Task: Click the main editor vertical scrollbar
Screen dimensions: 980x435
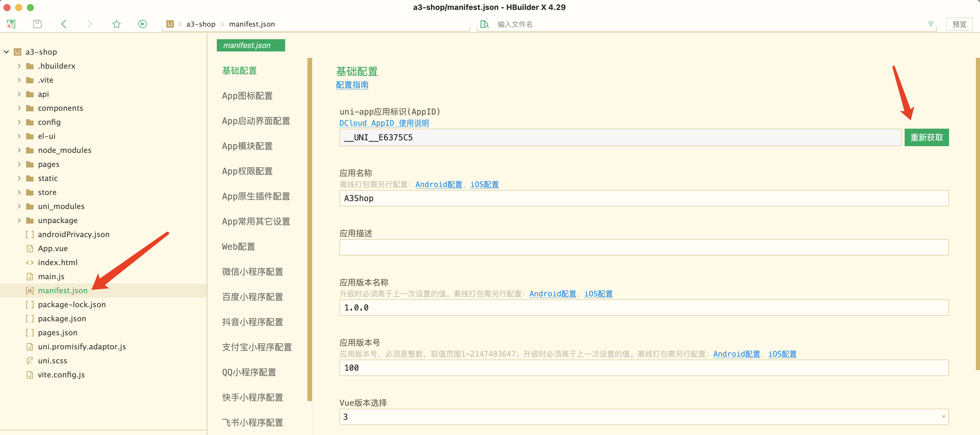Action: (977, 214)
